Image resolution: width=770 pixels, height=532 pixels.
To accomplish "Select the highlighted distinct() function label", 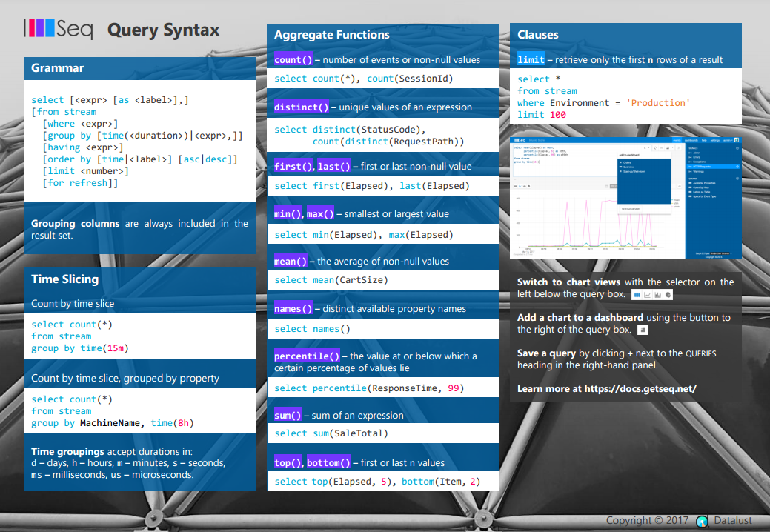I will pos(302,107).
